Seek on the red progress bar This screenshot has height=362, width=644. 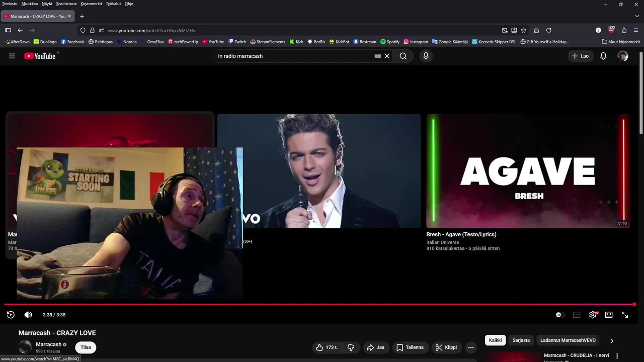[x=319, y=304]
